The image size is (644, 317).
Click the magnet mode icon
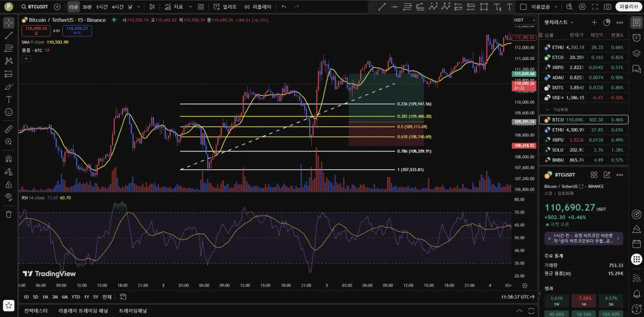(9, 159)
